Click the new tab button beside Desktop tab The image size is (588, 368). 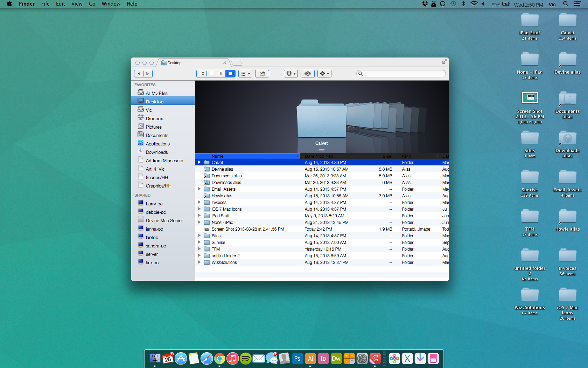pyautogui.click(x=237, y=63)
